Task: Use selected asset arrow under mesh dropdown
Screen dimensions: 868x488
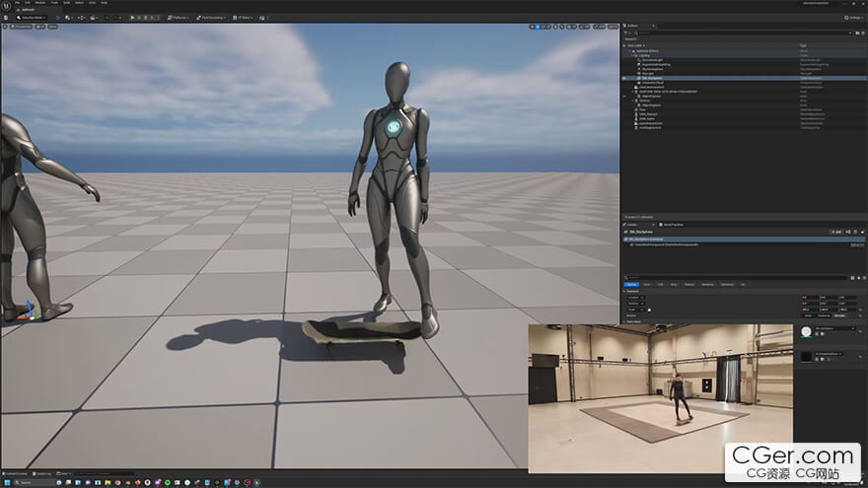Action: point(817,333)
